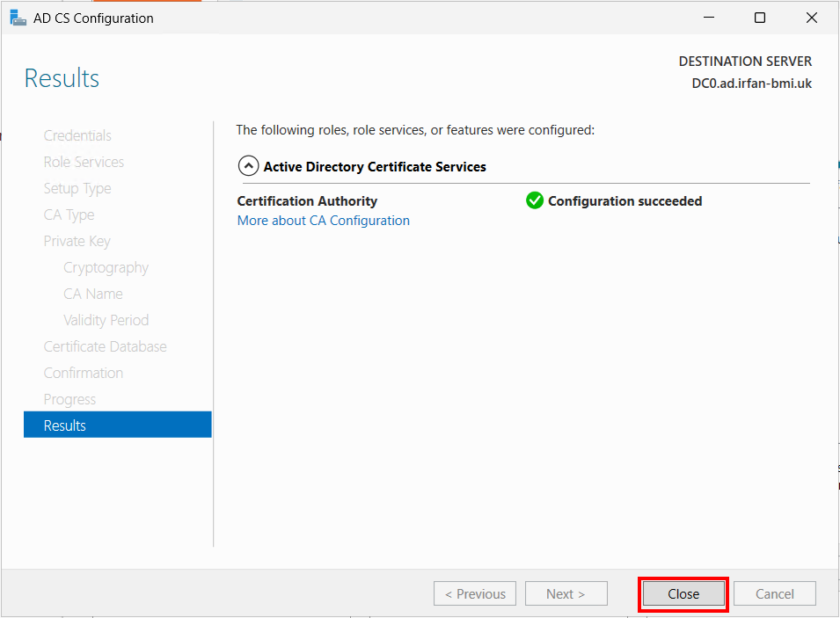Select the Cryptography step
The image size is (840, 618).
pyautogui.click(x=106, y=267)
